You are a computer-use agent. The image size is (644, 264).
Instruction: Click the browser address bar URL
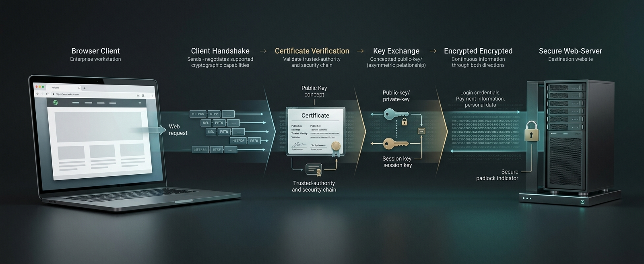[67, 94]
